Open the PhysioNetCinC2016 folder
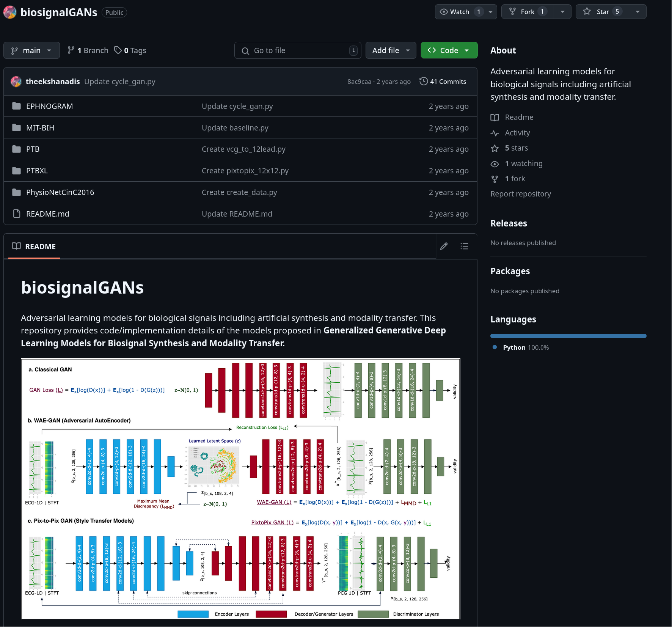Image resolution: width=672 pixels, height=627 pixels. [60, 192]
